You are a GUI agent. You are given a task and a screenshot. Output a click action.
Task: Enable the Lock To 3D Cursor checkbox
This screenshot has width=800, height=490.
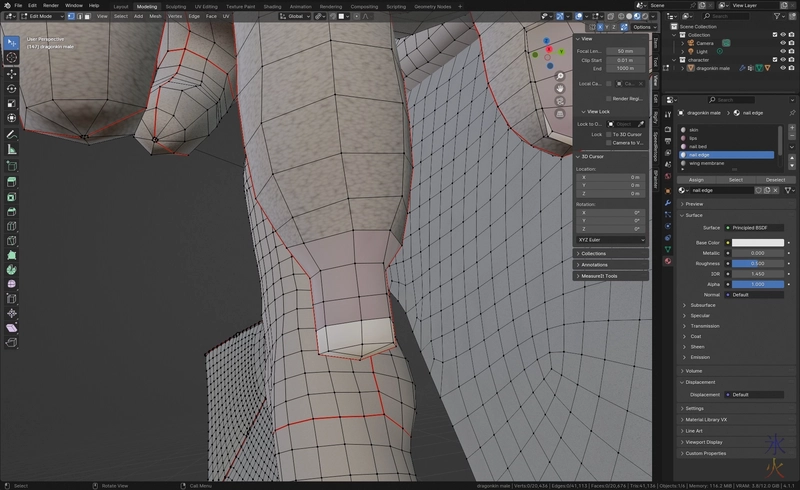[x=610, y=134]
